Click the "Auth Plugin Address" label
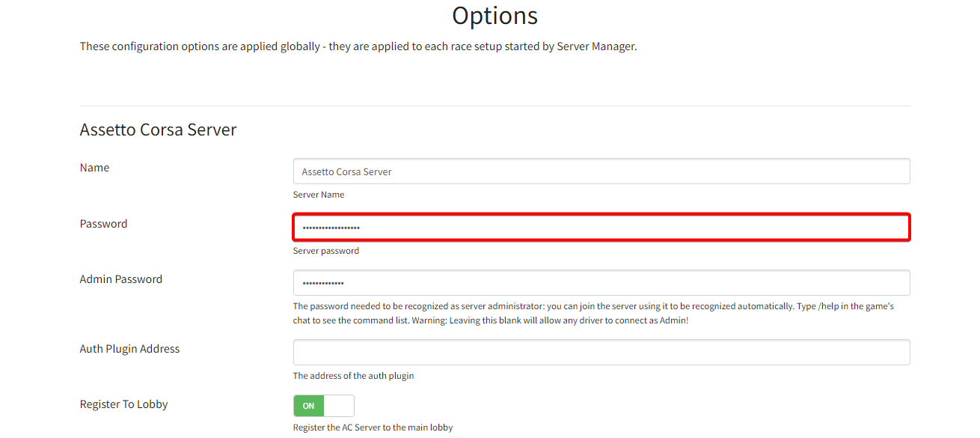This screenshot has height=438, width=980. [x=129, y=349]
